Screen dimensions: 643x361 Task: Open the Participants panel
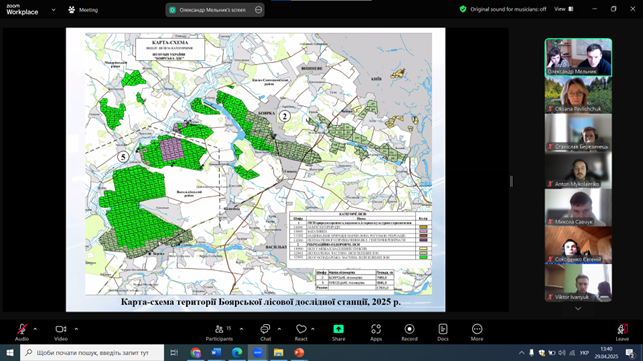219,332
